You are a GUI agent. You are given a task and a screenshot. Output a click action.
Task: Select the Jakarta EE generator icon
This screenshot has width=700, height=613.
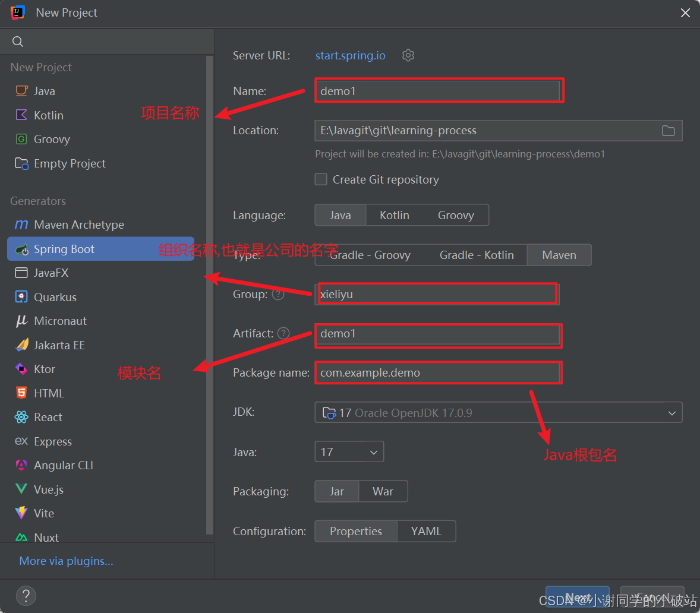[x=21, y=345]
